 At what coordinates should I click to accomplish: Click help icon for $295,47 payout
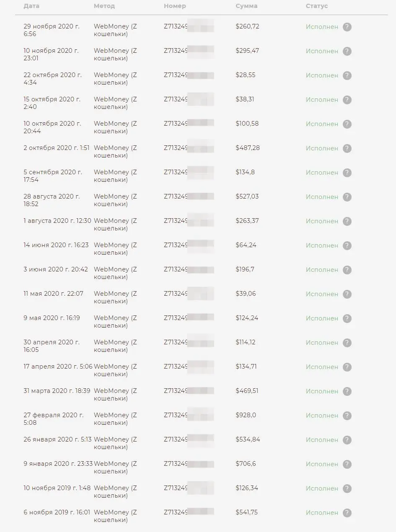[347, 52]
